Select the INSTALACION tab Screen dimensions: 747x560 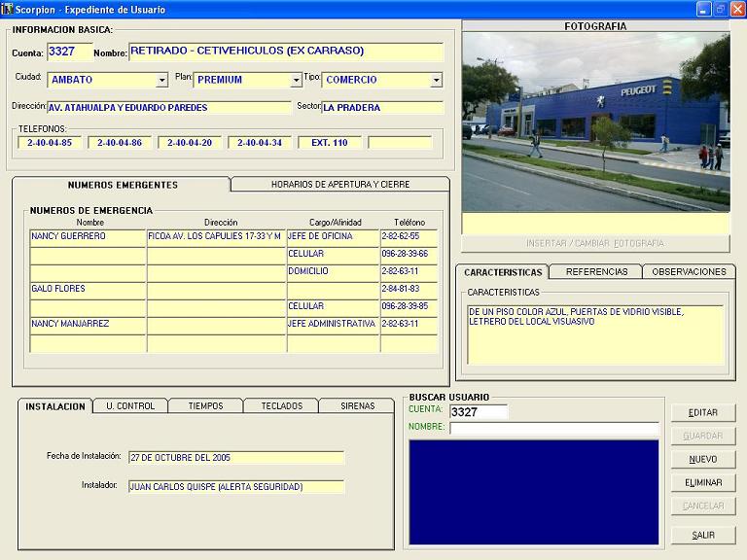point(55,406)
